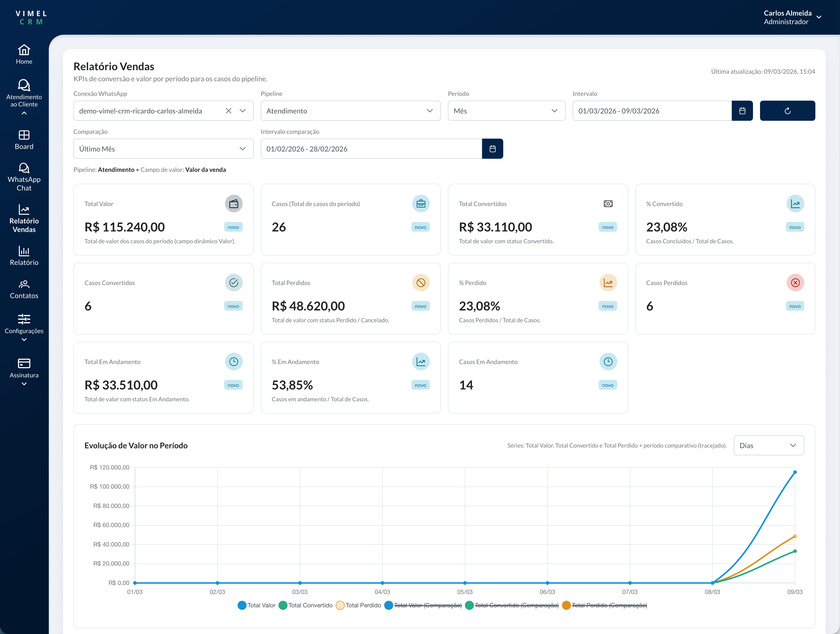The height and width of the screenshot is (634, 840).
Task: Open the Relatório section in the sidebar
Action: [x=24, y=256]
